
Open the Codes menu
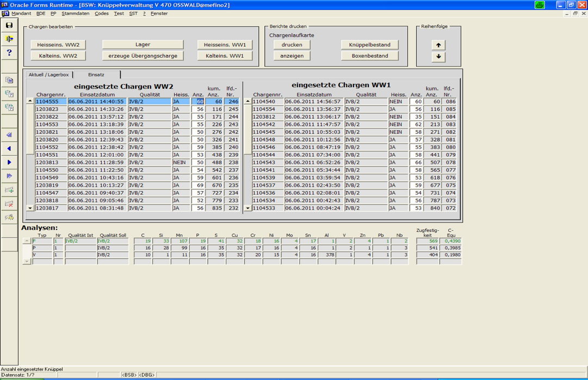point(102,14)
